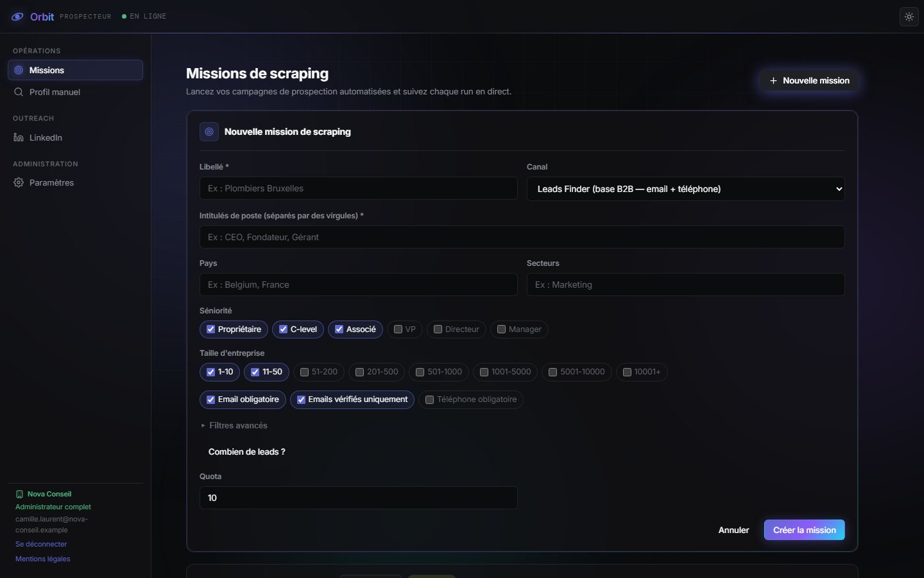
Task: Focus the Intitulés de poste field
Action: 522,237
